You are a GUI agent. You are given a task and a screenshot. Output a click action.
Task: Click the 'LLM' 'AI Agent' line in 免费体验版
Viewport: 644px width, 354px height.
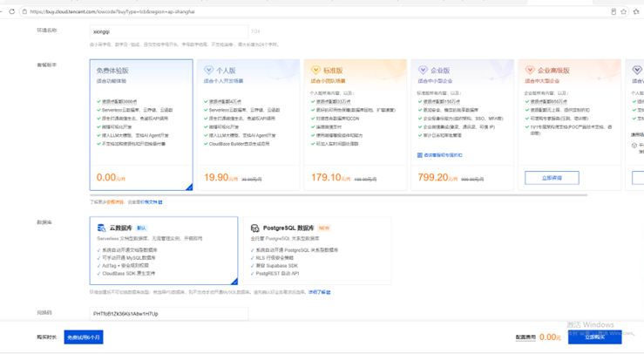[135, 135]
